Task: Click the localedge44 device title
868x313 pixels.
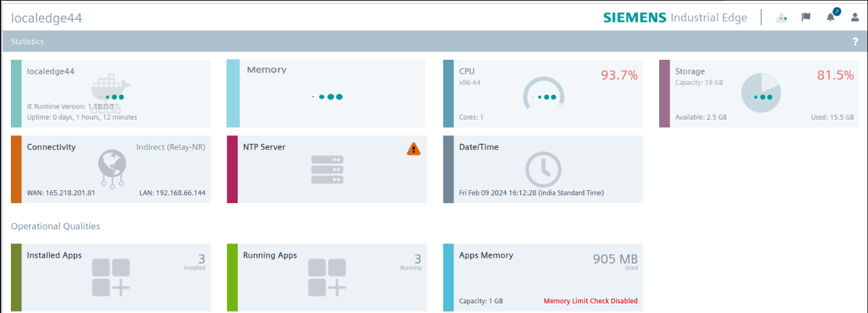Action: (x=47, y=18)
